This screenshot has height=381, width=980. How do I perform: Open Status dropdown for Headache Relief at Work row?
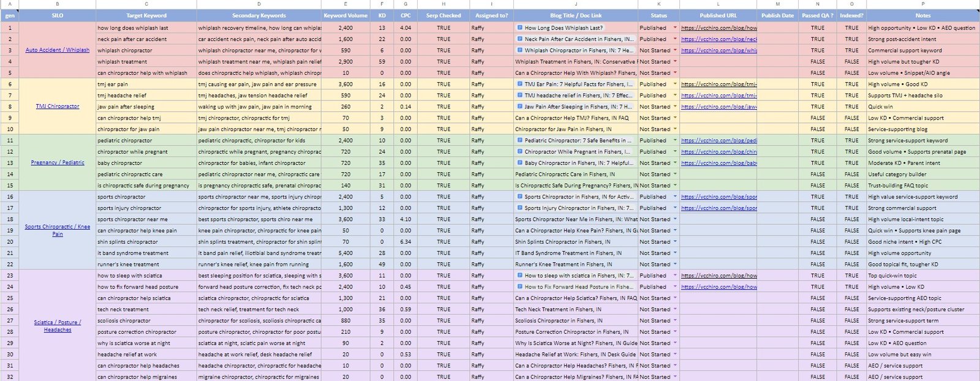[675, 354]
